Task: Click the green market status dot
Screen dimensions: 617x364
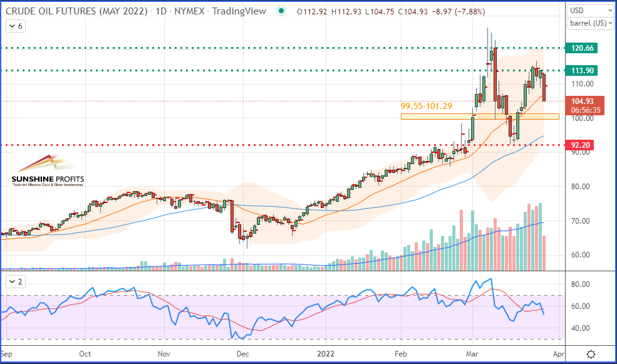Action: coord(281,11)
